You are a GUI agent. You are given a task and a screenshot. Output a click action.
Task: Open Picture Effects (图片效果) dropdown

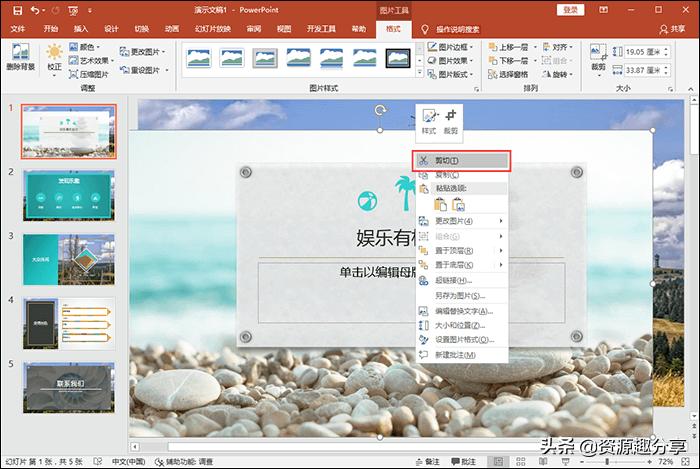tap(450, 61)
